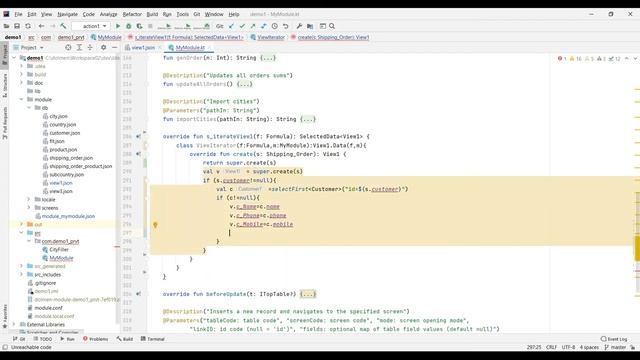The image size is (640, 360).
Task: Save all files via toolbar icon
Action: (x=17, y=26)
